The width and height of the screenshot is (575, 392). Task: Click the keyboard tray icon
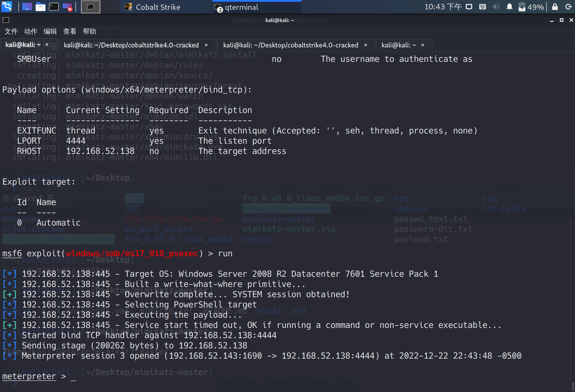point(482,7)
